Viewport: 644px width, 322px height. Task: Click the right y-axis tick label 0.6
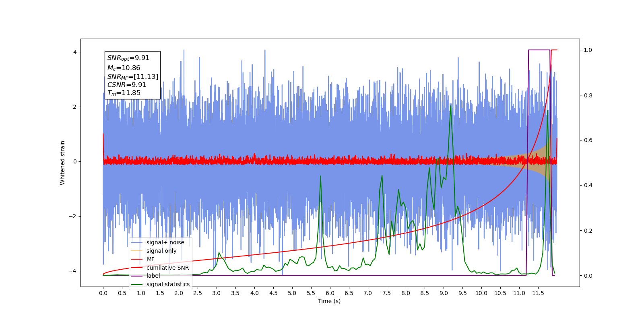click(x=588, y=140)
